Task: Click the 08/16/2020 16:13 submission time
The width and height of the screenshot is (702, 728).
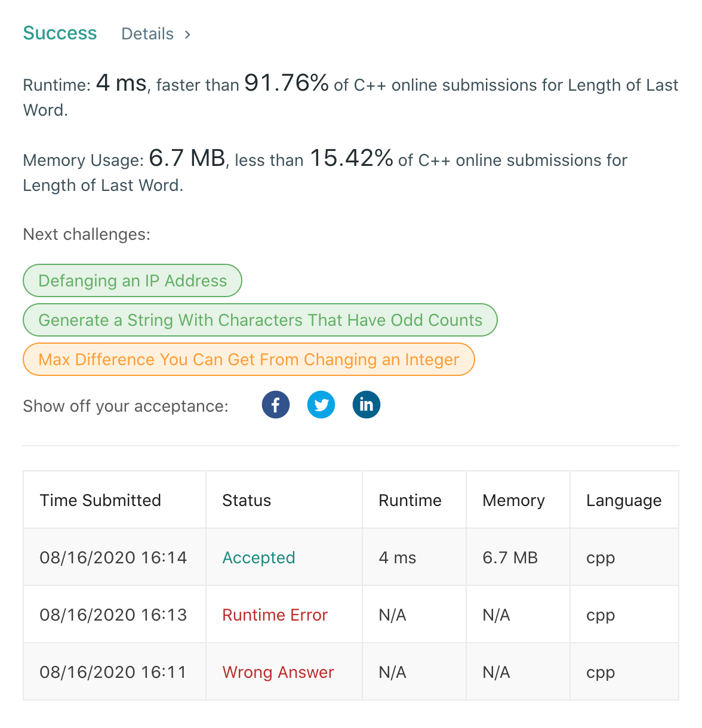Action: click(113, 615)
